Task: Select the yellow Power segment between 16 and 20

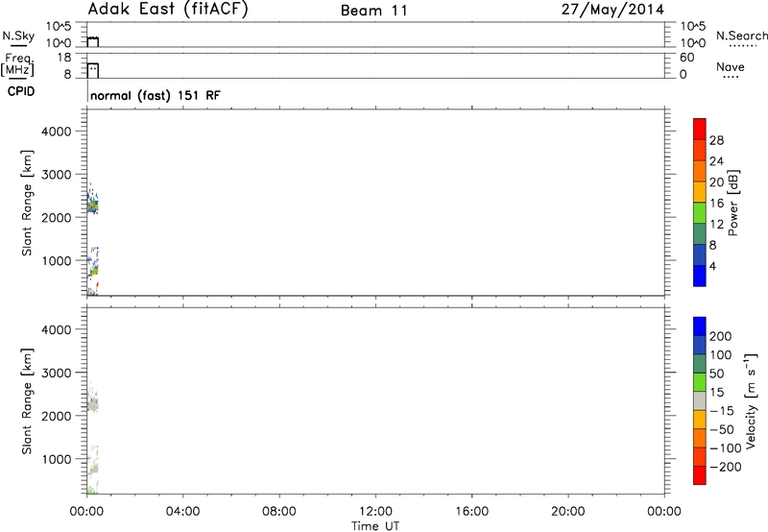Action: click(700, 192)
